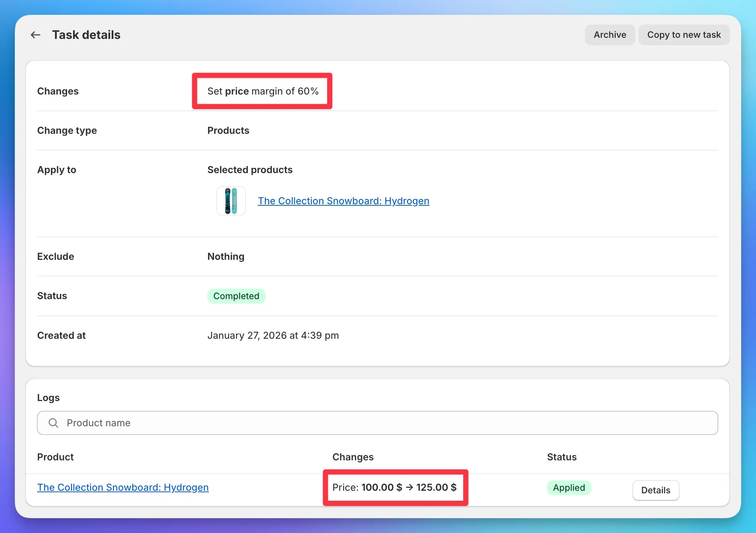Click the Status column header in Logs

point(562,457)
